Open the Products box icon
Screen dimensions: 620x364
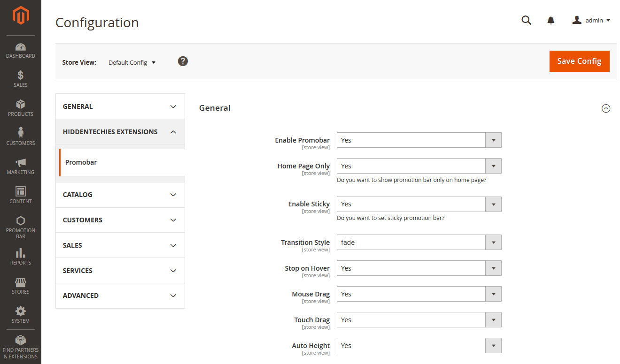tap(21, 105)
